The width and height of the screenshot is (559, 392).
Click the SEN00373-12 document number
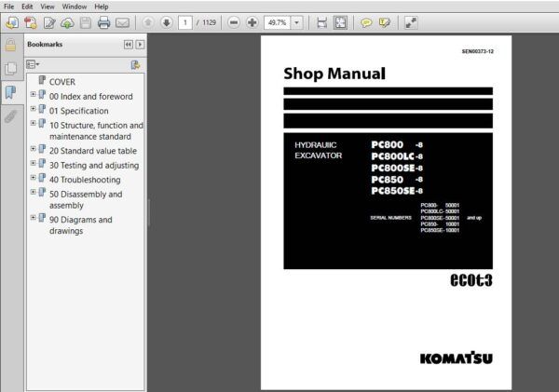click(x=478, y=51)
